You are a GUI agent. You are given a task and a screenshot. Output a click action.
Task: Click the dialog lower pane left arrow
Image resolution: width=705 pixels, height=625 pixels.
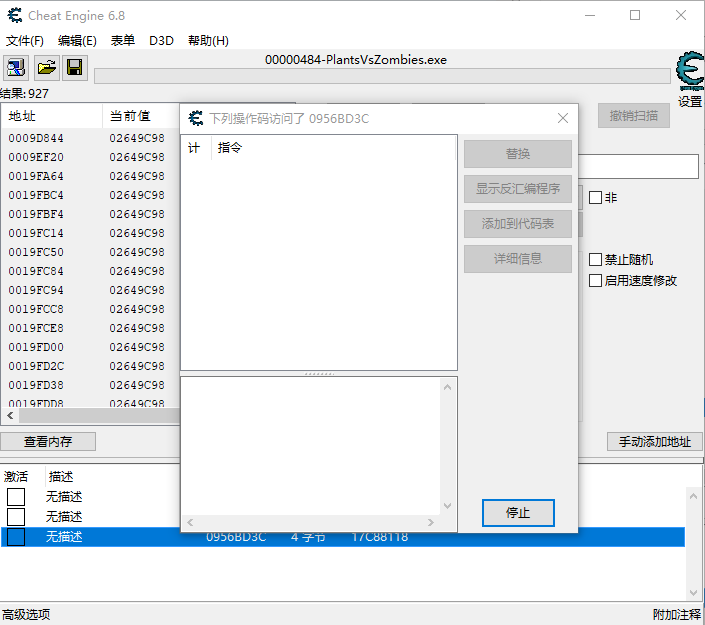[190, 522]
